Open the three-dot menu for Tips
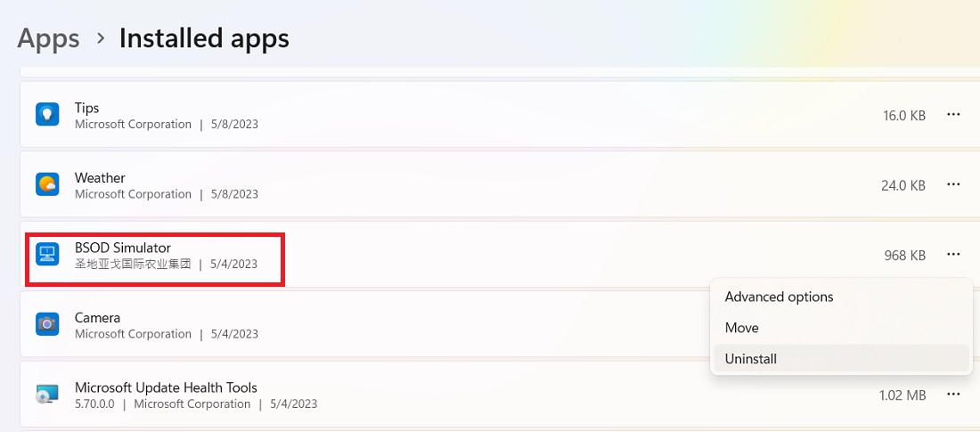Screen dimensions: 980x432 tap(953, 115)
